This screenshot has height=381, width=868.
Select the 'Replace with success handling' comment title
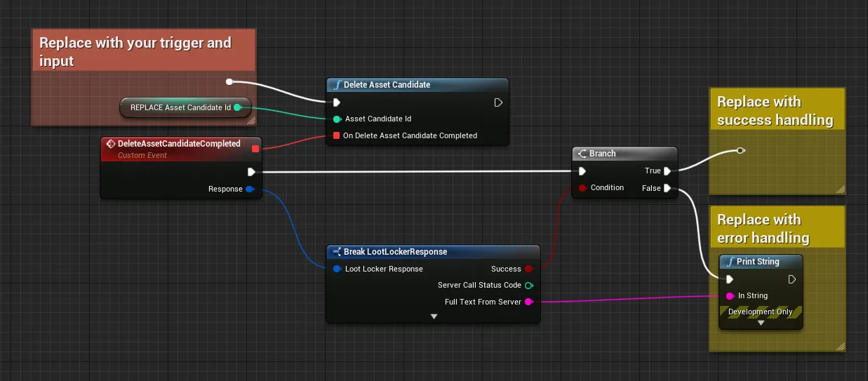775,111
